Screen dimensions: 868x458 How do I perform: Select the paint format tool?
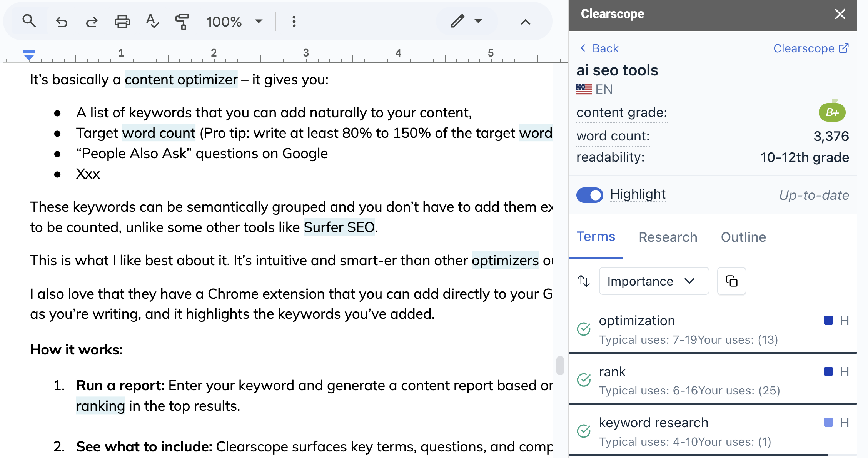pyautogui.click(x=182, y=21)
